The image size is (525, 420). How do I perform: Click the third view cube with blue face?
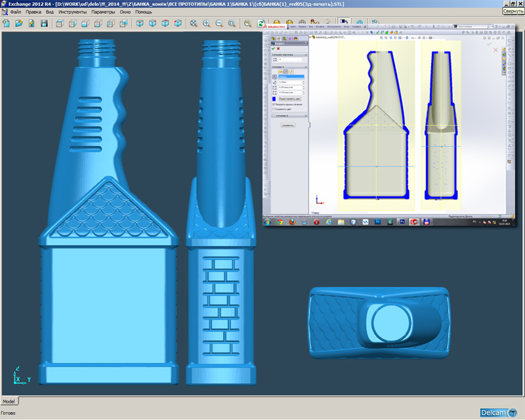[85, 23]
